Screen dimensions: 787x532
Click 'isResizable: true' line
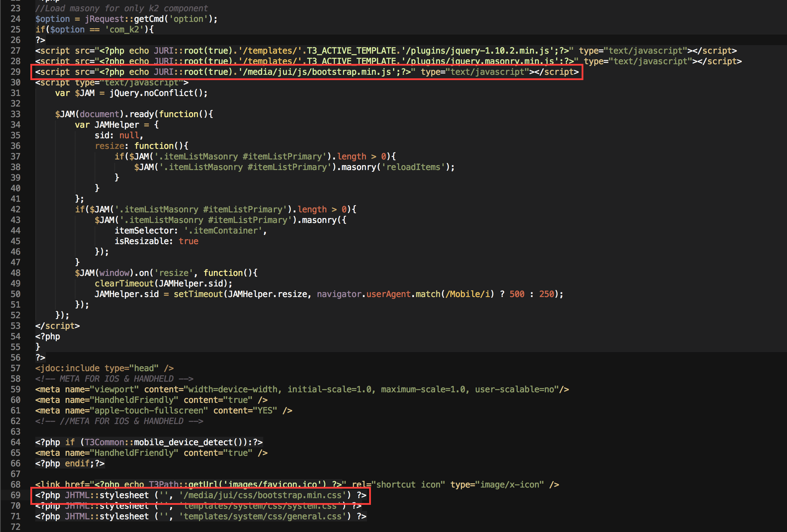156,241
